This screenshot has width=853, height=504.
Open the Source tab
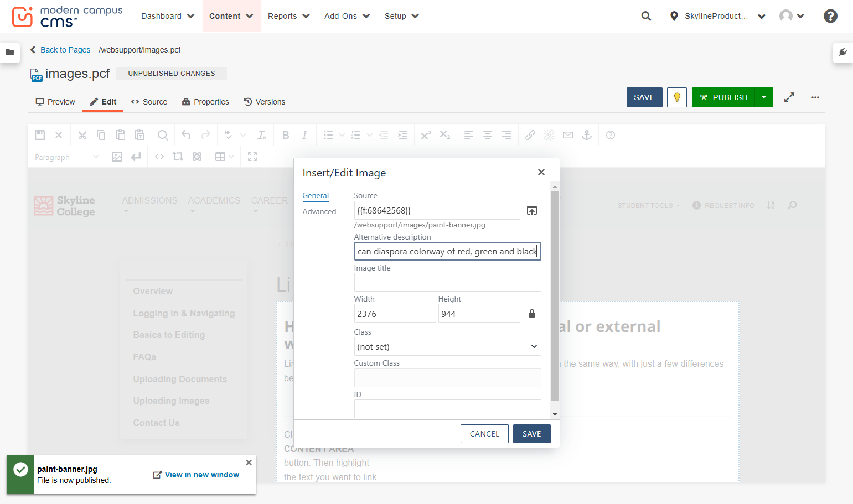[149, 102]
